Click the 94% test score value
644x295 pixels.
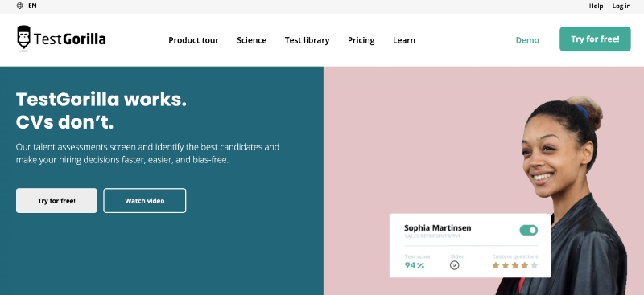point(415,265)
